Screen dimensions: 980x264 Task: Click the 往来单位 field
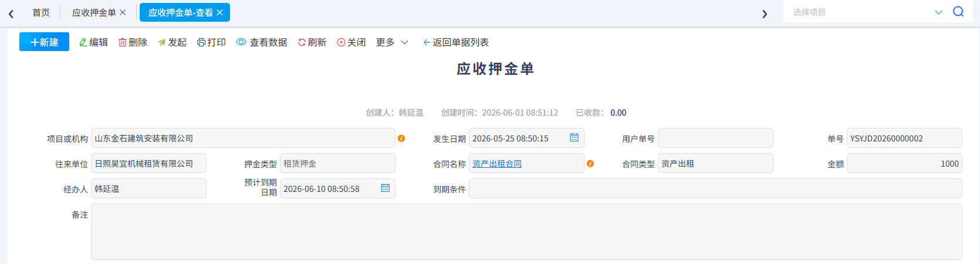click(x=148, y=164)
